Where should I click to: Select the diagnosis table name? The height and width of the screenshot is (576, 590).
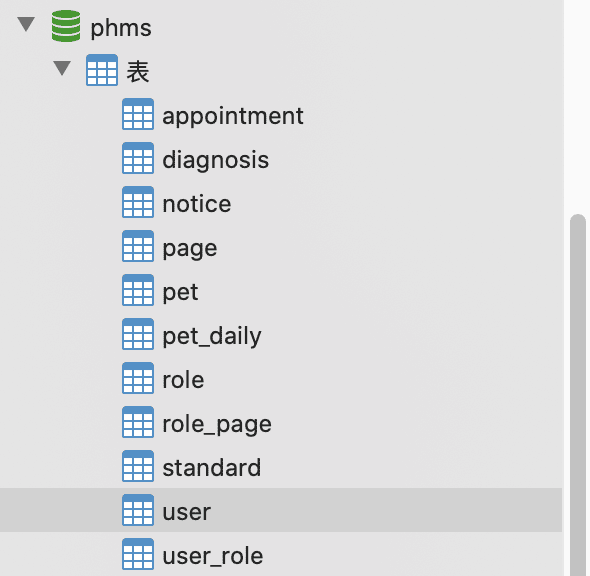click(216, 160)
